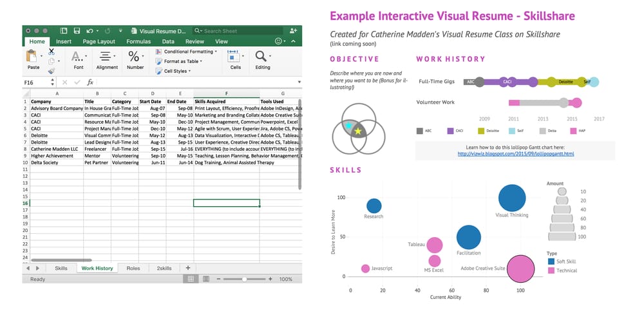Open the Editing magnifier group icon

[260, 56]
